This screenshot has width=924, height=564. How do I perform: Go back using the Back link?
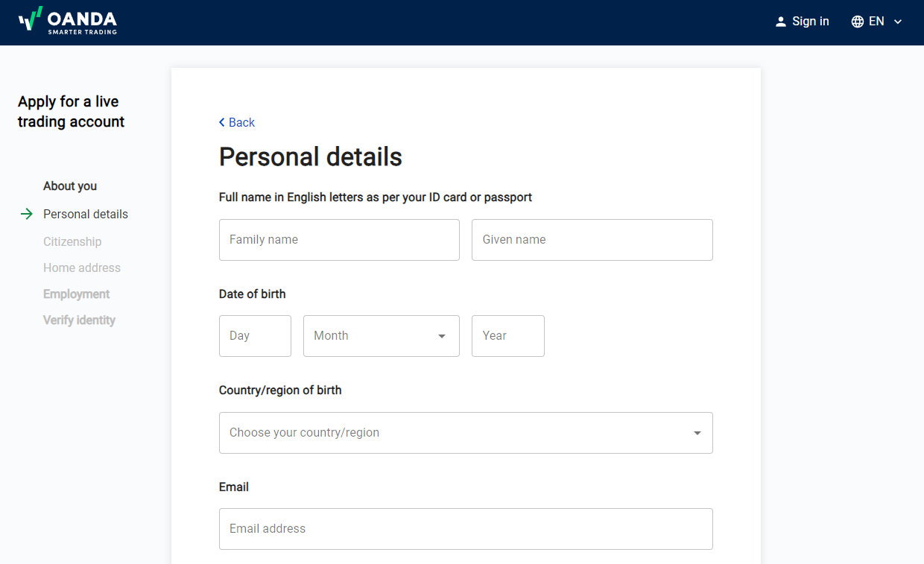pos(241,122)
